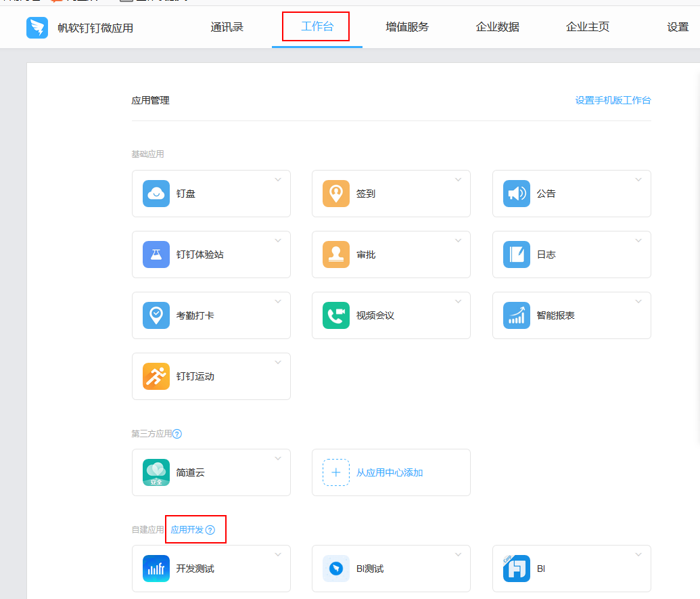Click the 从应用中心添加 link
The width and height of the screenshot is (700, 599).
pyautogui.click(x=390, y=472)
